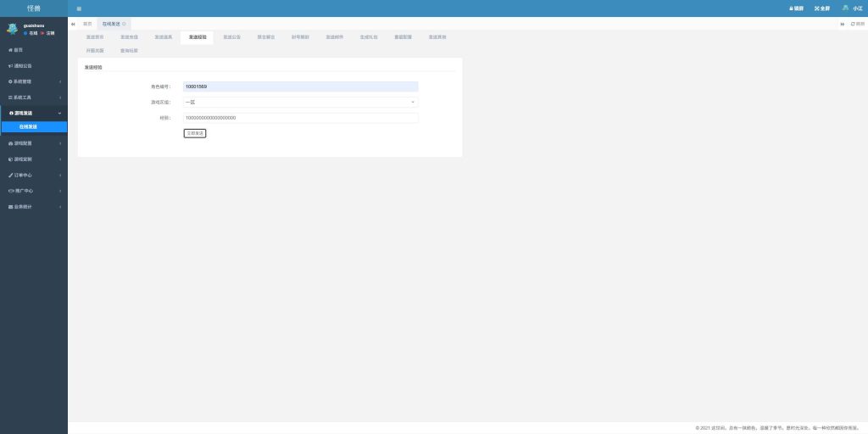Click the 立即发送 submit button
This screenshot has height=434, width=868.
195,133
